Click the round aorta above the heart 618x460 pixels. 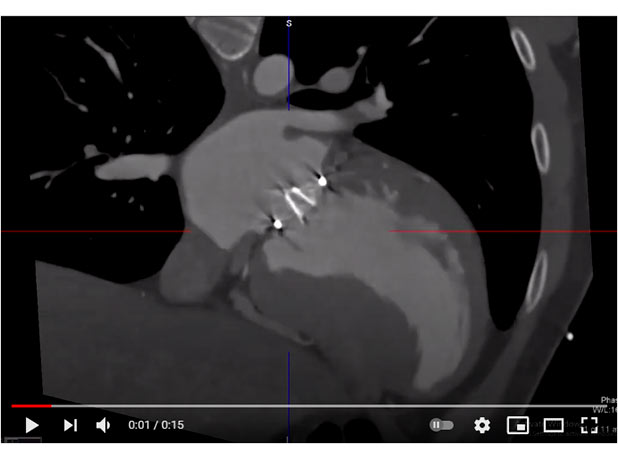(x=272, y=72)
